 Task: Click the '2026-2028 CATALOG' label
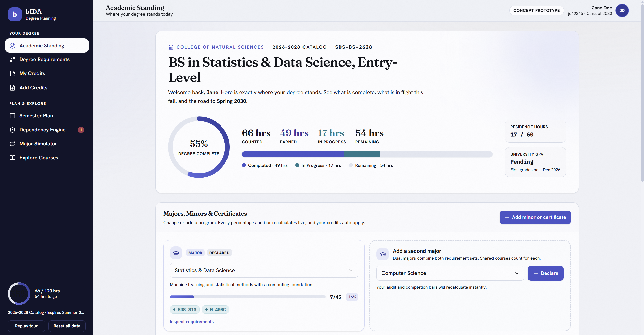299,47
